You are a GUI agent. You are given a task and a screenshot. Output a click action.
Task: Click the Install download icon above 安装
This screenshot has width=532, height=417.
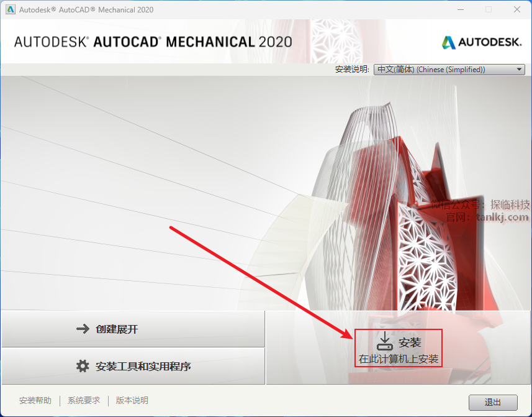pos(384,341)
